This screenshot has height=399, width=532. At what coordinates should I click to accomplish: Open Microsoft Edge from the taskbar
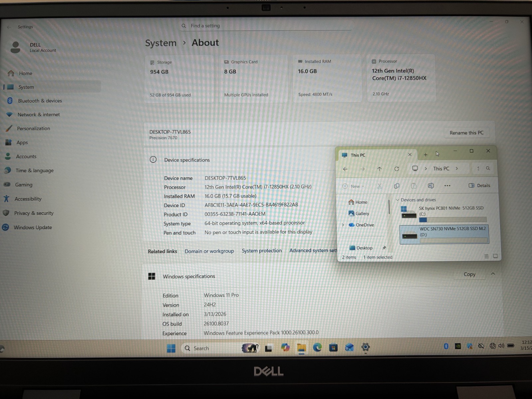(317, 347)
